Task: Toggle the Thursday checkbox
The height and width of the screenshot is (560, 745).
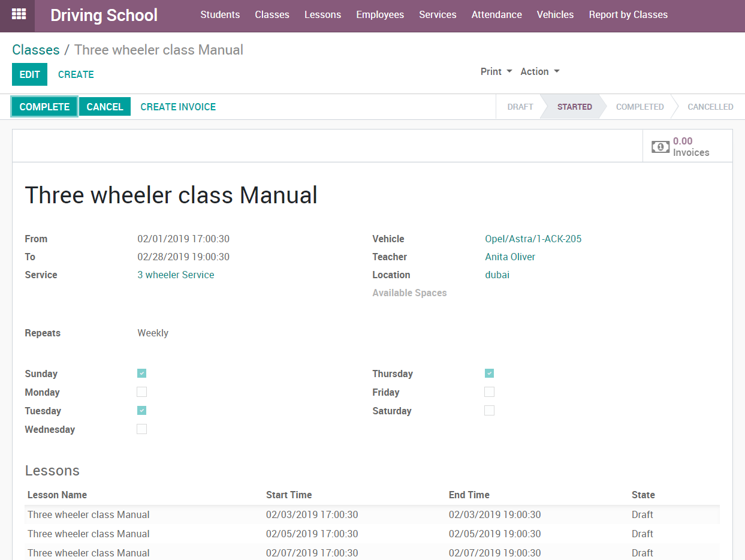Action: [489, 374]
